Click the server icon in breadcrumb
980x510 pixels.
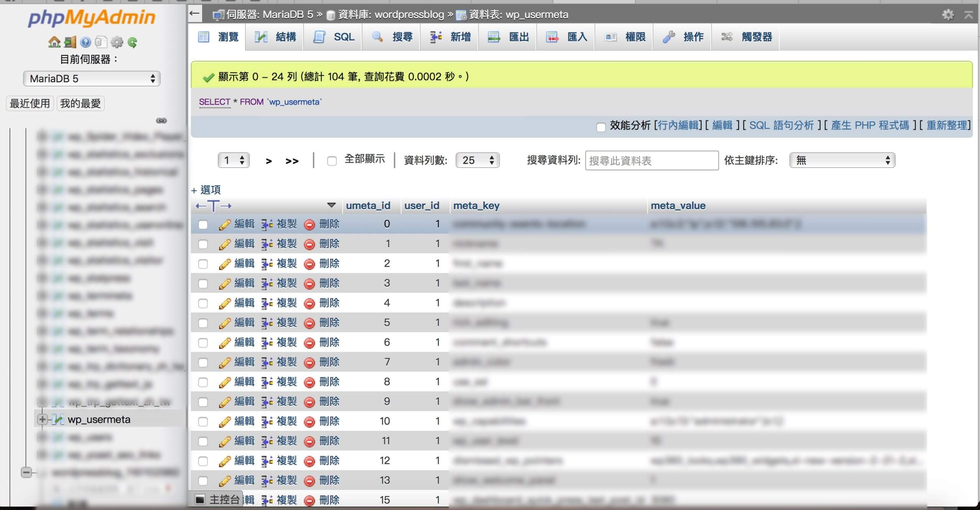tap(219, 15)
